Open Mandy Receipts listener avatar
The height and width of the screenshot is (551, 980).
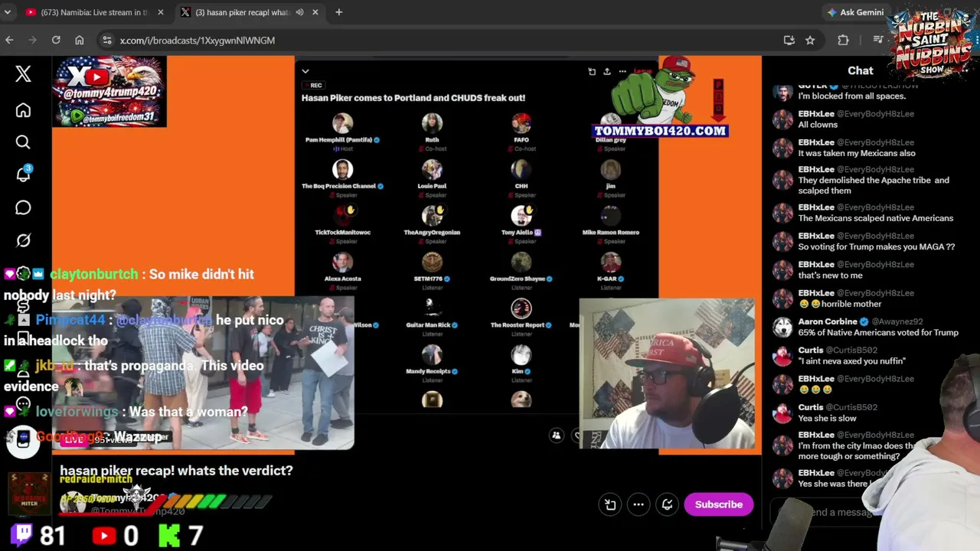tap(432, 354)
